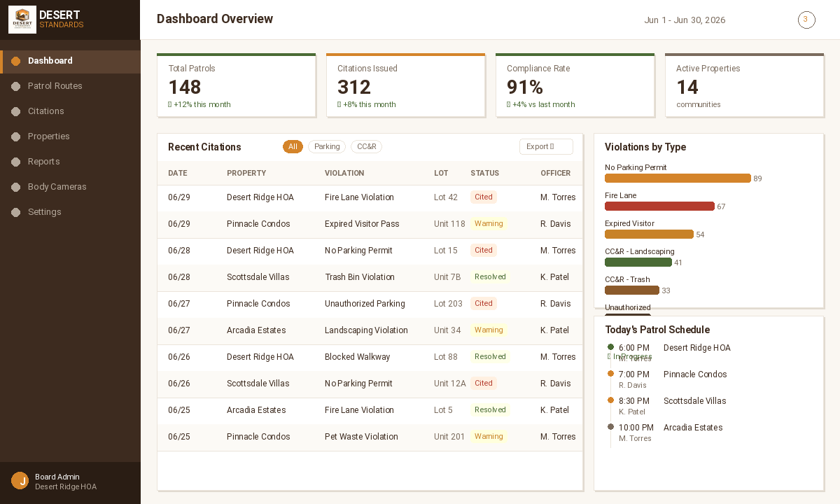840x504 pixels.
Task: Click 'Landscaping Violation' cell
Action: click(366, 330)
